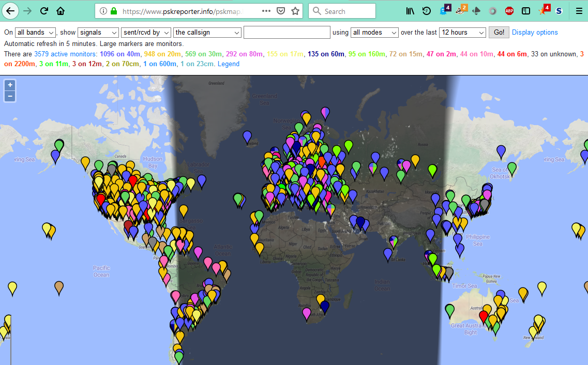Screen dimensions: 588x365
Task: Click '135 on 60m' text
Action: tap(326, 54)
